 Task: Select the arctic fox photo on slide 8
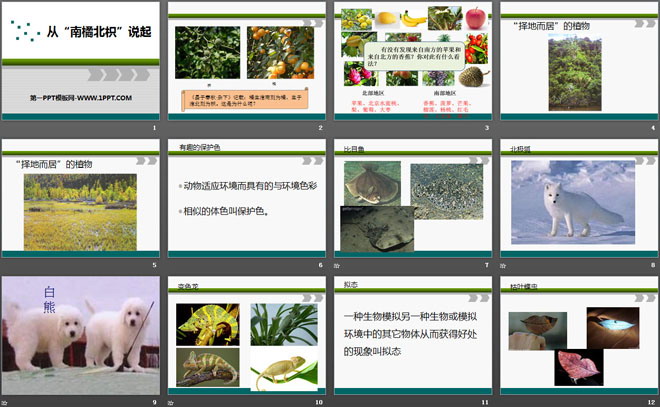578,205
